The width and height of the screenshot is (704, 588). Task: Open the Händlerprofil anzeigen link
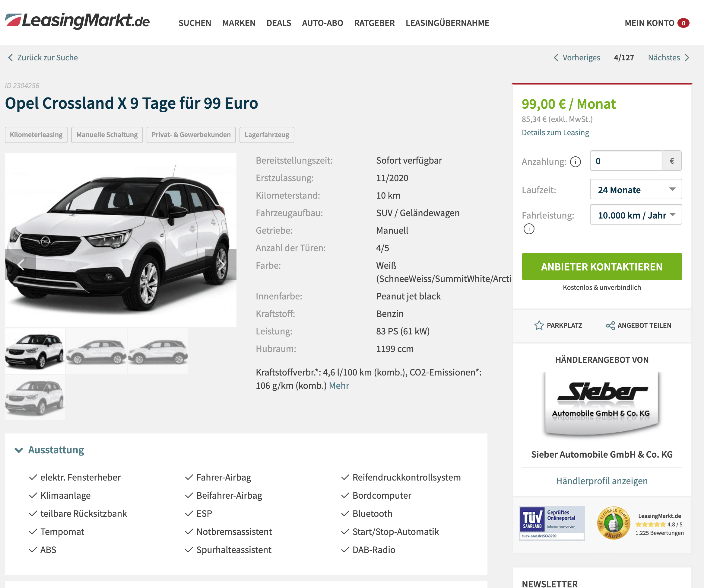tap(602, 481)
